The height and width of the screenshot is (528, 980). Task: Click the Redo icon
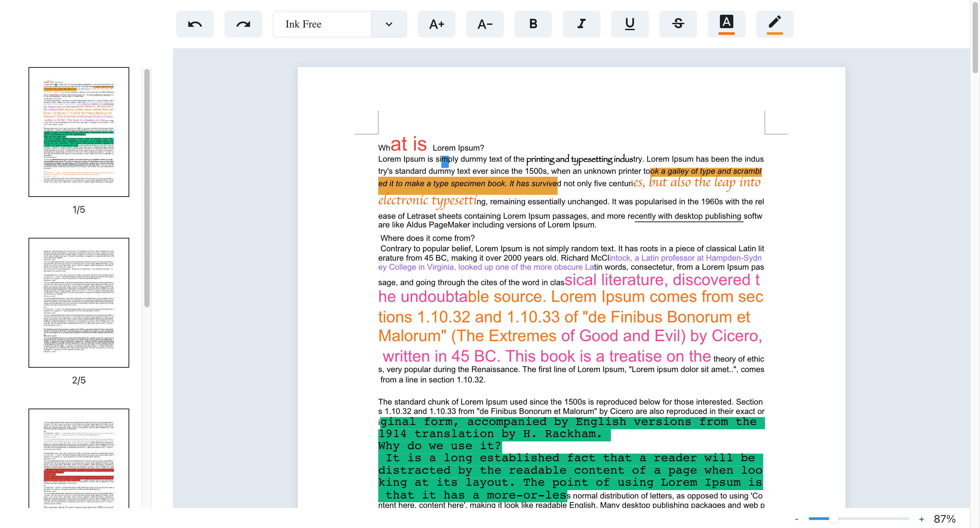[x=244, y=24]
